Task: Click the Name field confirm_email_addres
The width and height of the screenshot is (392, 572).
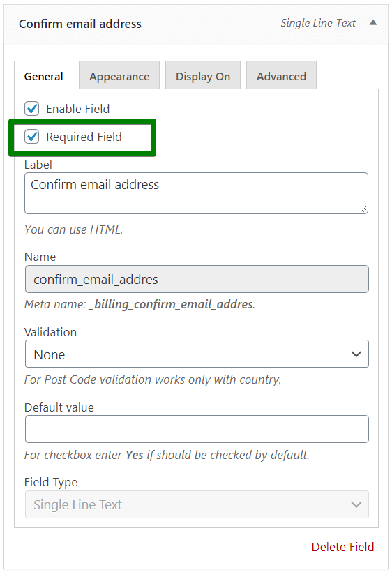Action: coord(197,279)
